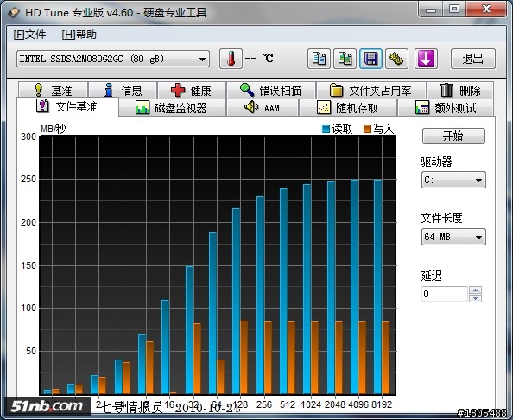Open the 驱动器 C: drive dropdown
The width and height of the screenshot is (513, 420).
coord(453,180)
